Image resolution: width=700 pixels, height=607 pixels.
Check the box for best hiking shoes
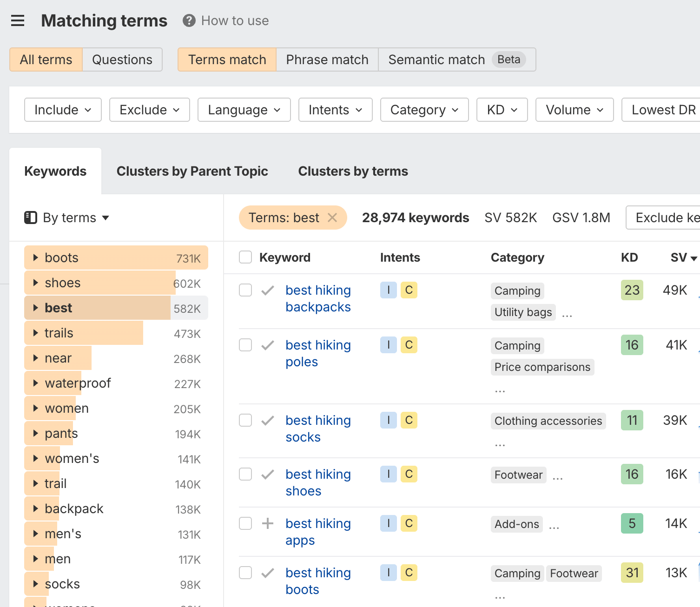(245, 474)
